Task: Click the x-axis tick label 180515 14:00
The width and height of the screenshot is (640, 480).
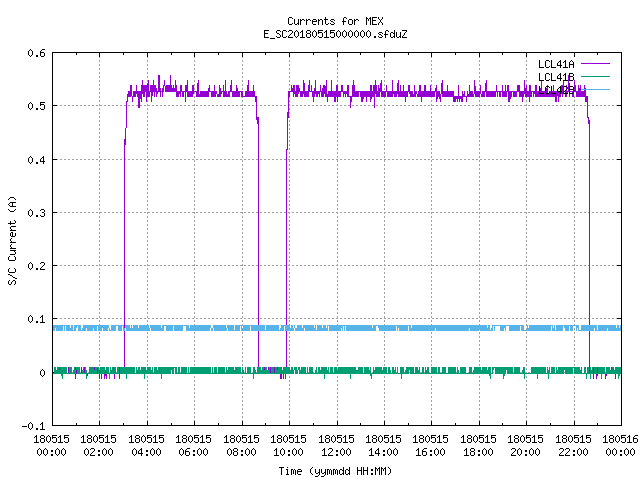Action: click(x=383, y=446)
